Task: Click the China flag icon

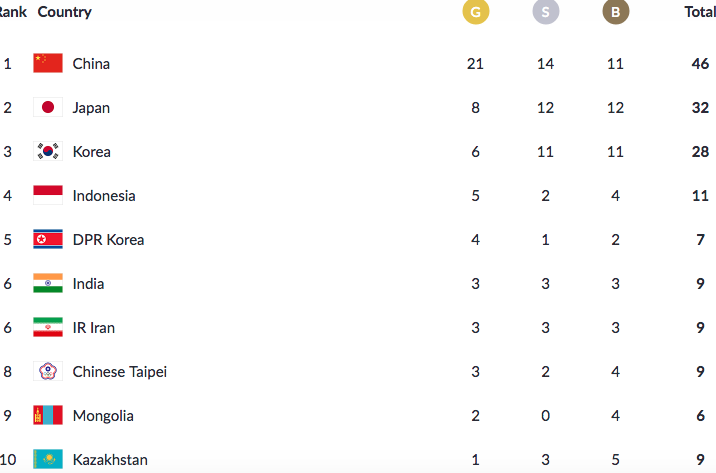Action: point(48,63)
